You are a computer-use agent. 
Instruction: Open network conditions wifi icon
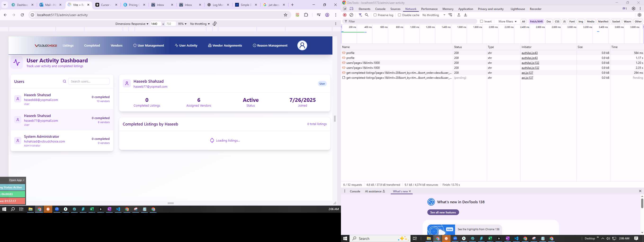[x=450, y=15]
